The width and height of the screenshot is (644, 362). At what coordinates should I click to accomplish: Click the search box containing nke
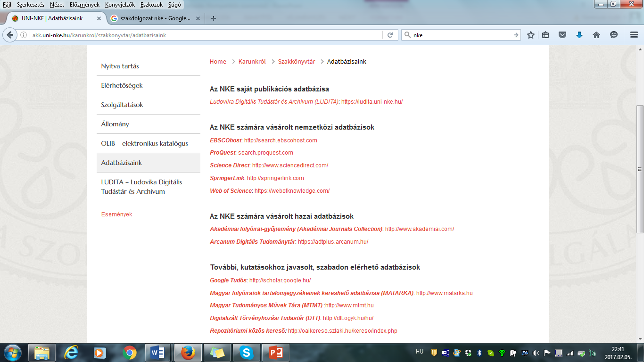coord(461,35)
